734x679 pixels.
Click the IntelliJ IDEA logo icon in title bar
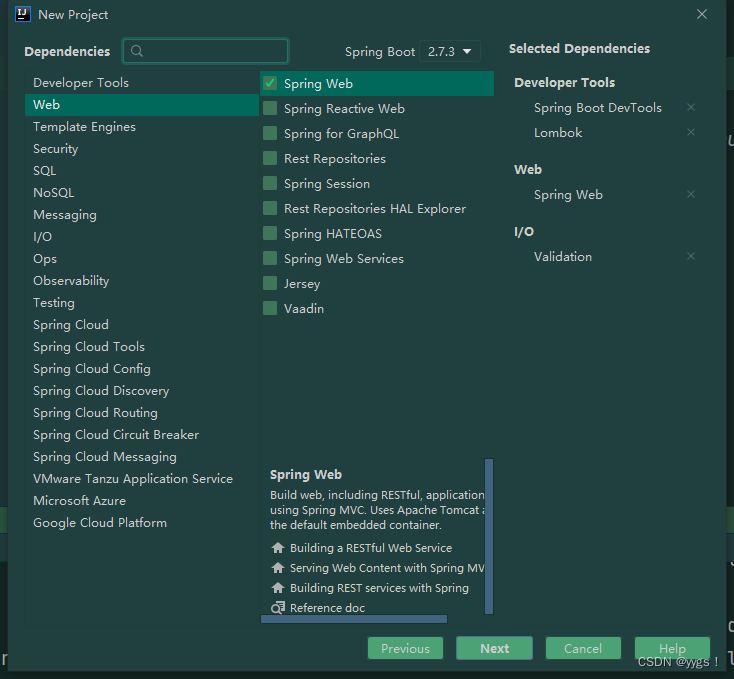(x=22, y=15)
